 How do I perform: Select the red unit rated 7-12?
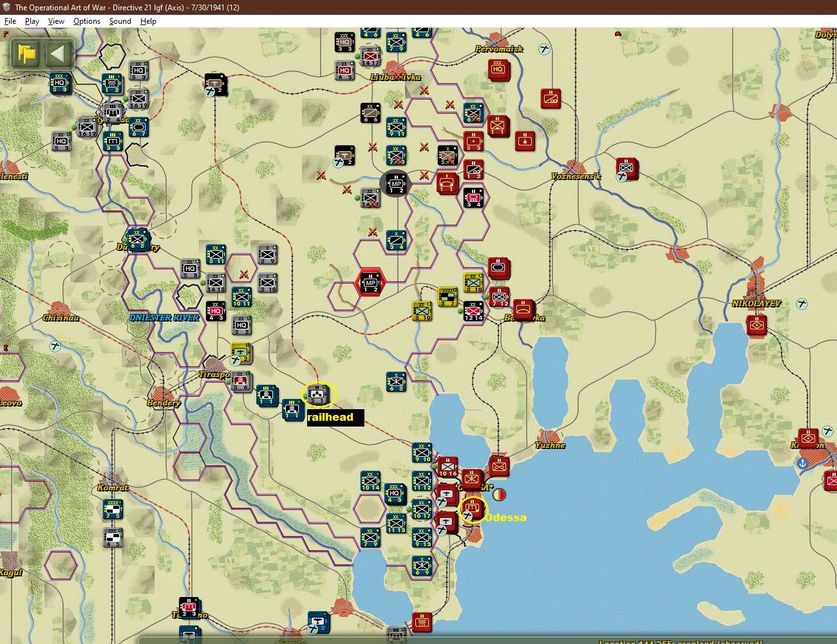(500, 297)
